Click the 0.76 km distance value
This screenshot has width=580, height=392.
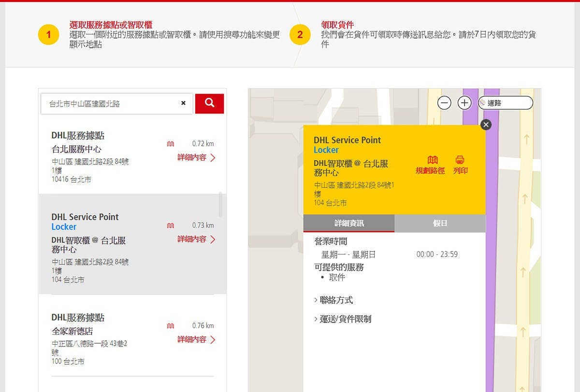[x=203, y=326]
